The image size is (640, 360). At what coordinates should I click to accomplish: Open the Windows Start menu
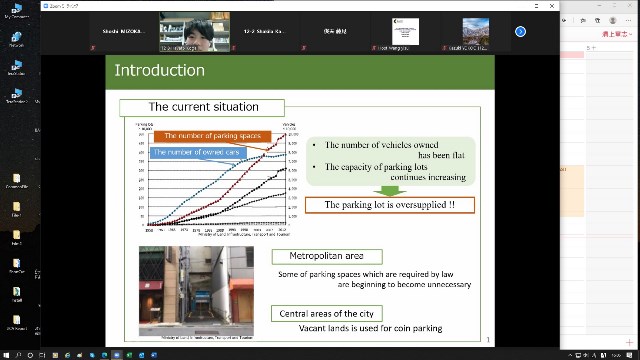[6, 355]
